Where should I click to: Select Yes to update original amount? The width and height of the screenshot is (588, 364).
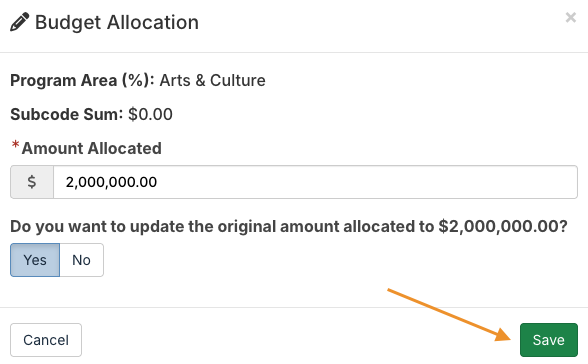point(35,260)
